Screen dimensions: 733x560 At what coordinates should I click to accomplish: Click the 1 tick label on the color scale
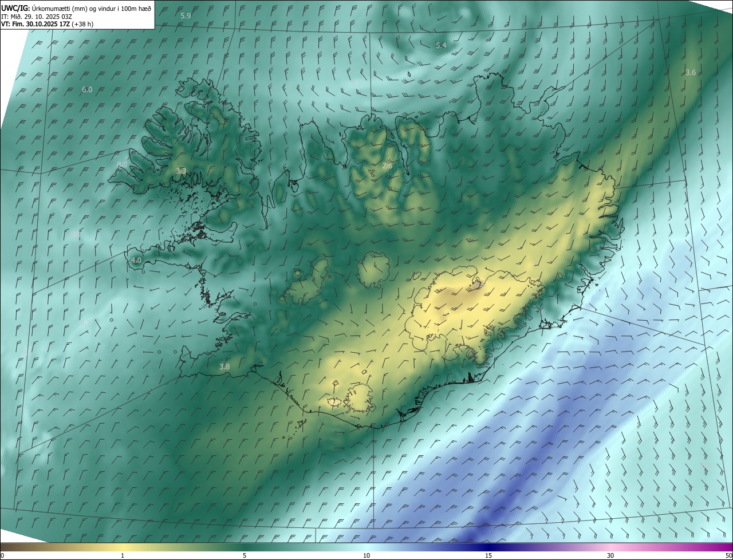click(x=123, y=556)
